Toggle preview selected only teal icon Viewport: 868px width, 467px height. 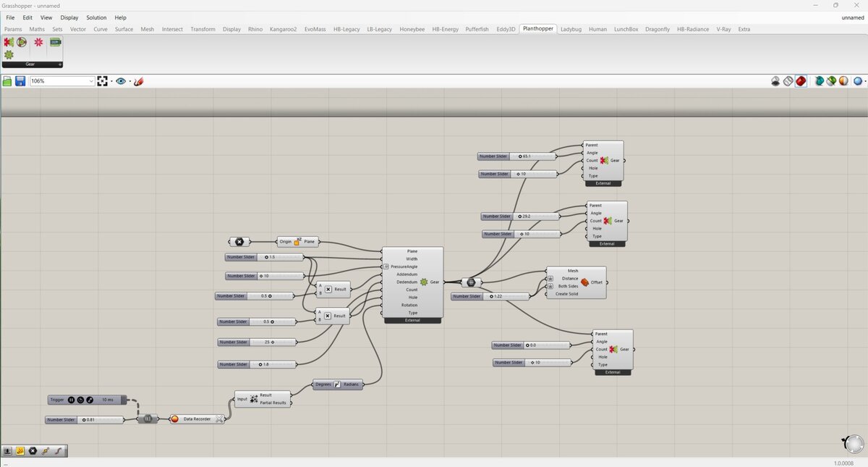click(x=820, y=81)
